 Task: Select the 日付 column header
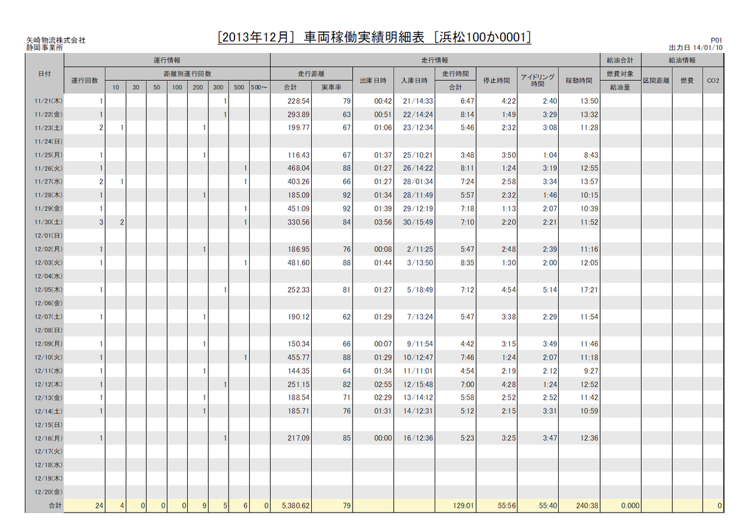[44, 74]
